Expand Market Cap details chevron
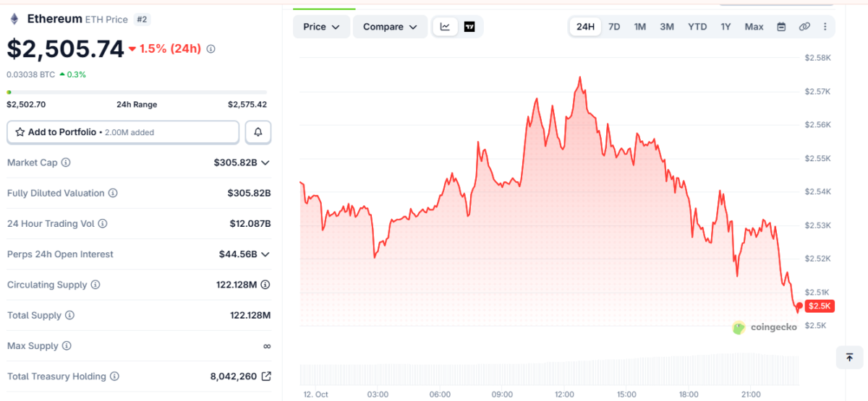This screenshot has height=401, width=868. [x=265, y=163]
